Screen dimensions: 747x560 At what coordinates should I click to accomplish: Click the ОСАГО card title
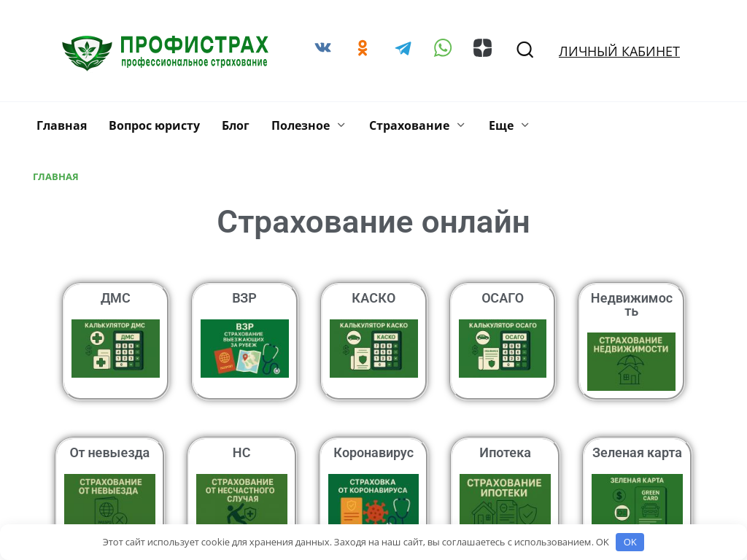click(x=503, y=298)
